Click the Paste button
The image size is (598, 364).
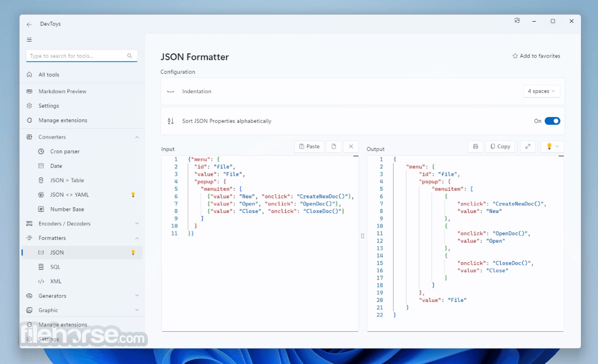309,146
